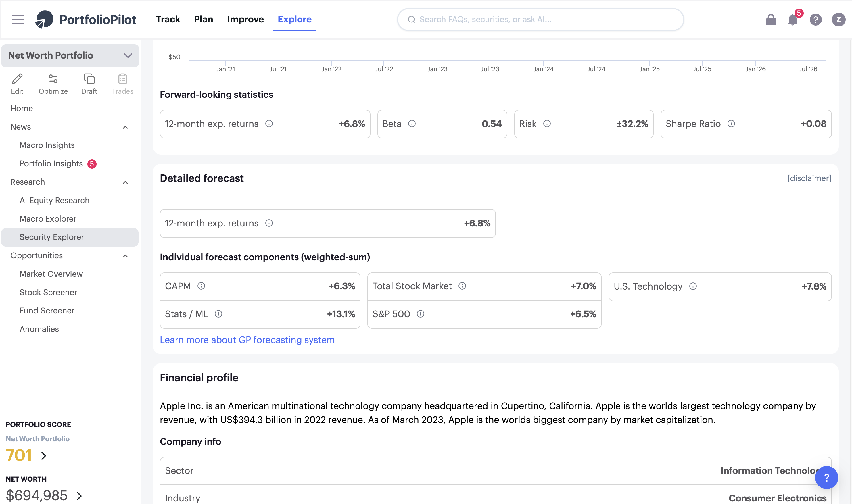The image size is (852, 504).
Task: Info icon next to Sharpe Ratio
Action: click(731, 124)
